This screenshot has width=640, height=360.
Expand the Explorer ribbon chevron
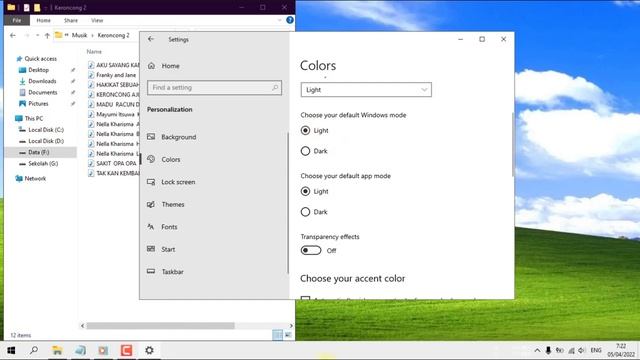(280, 20)
